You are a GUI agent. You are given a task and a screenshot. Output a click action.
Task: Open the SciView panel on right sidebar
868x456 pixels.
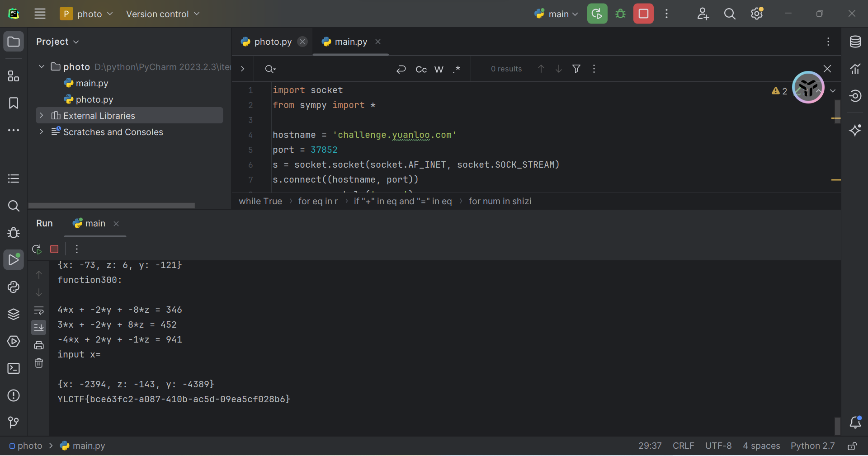[855, 69]
